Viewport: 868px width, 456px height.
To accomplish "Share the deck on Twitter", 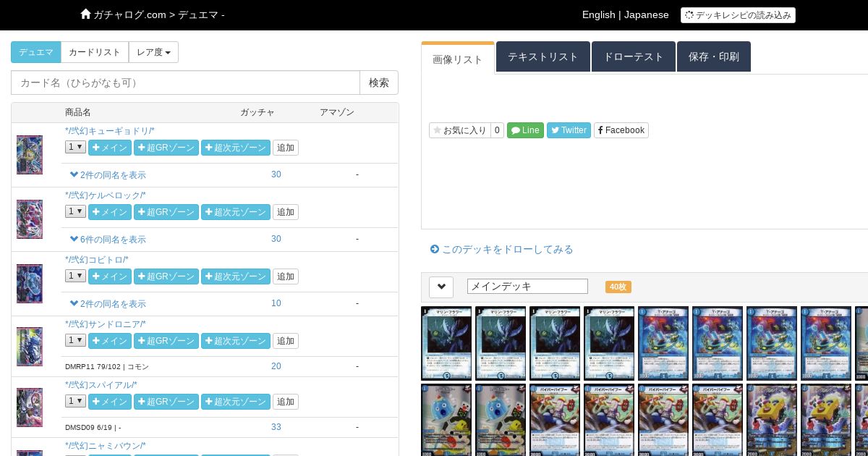I will coord(569,130).
